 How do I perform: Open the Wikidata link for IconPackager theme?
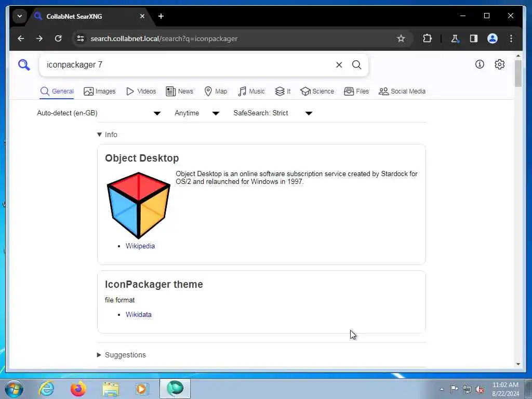(x=138, y=314)
